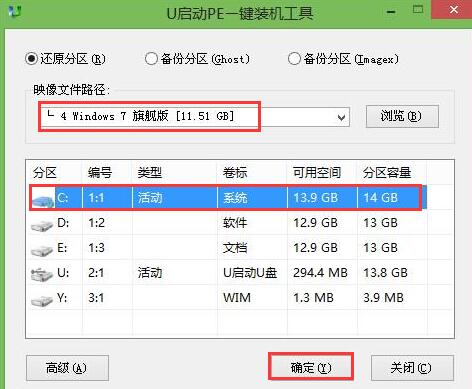
Task: Click the 关闭 (C) close button
Action: point(412,368)
